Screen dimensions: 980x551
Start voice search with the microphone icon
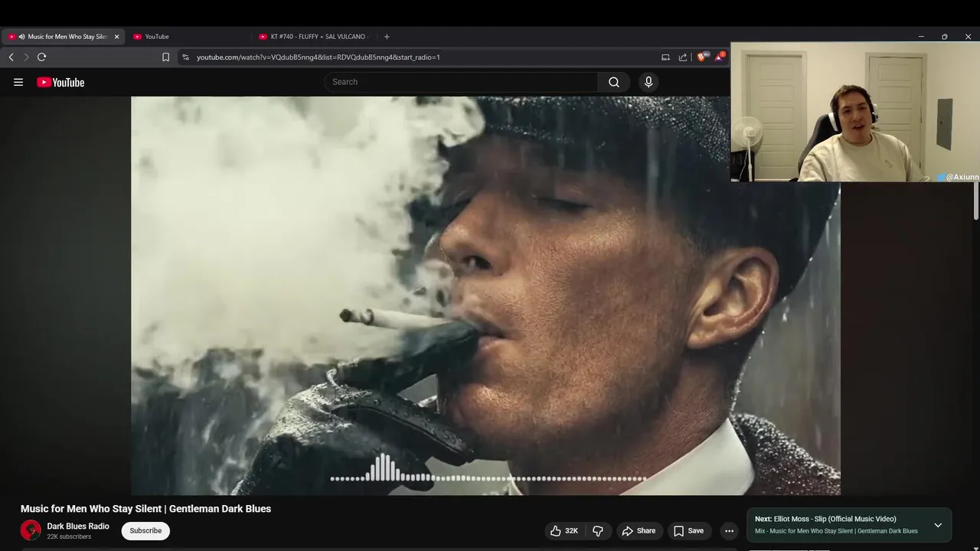point(648,82)
